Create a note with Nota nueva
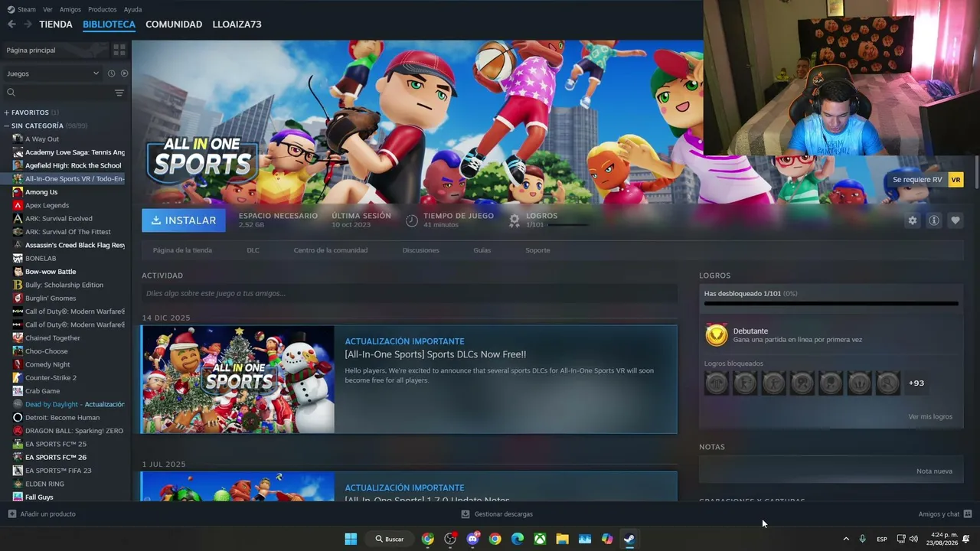The width and height of the screenshot is (980, 551). tap(934, 471)
